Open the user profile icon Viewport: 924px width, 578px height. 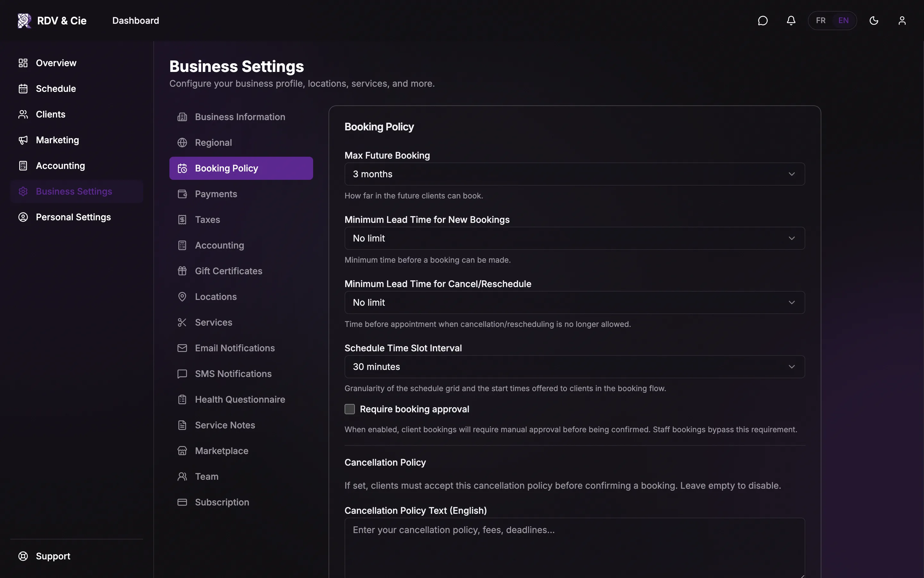pos(902,21)
